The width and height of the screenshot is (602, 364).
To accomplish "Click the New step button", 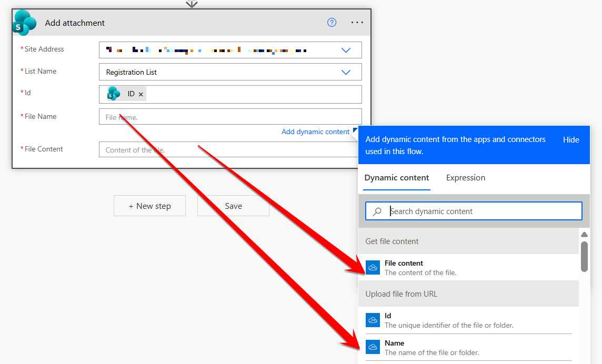I will 150,206.
